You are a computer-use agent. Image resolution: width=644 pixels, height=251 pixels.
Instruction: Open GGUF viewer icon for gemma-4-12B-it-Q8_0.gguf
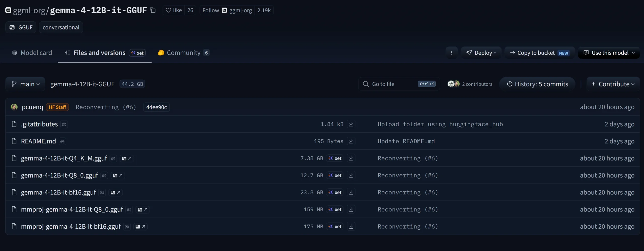[x=118, y=176]
